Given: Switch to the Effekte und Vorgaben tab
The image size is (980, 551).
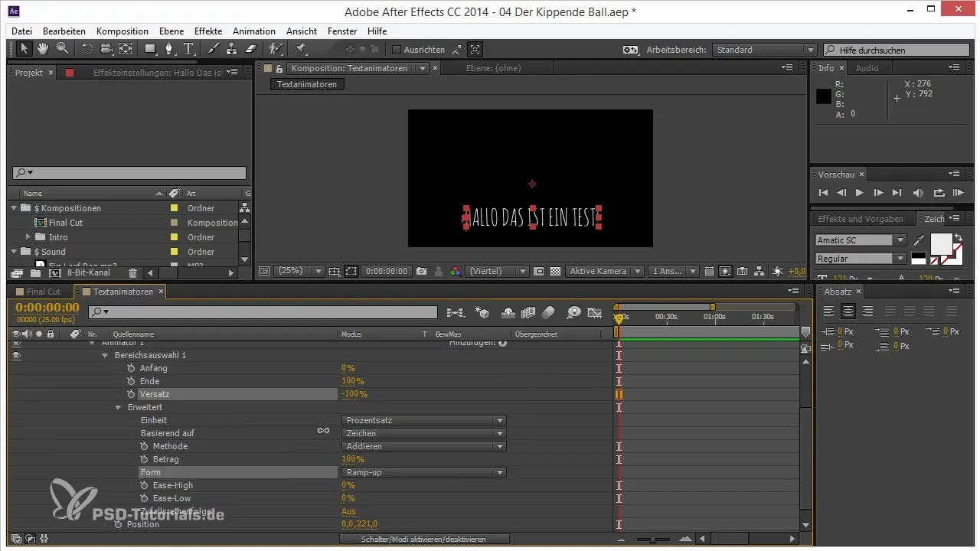Looking at the screenshot, I should [x=861, y=219].
